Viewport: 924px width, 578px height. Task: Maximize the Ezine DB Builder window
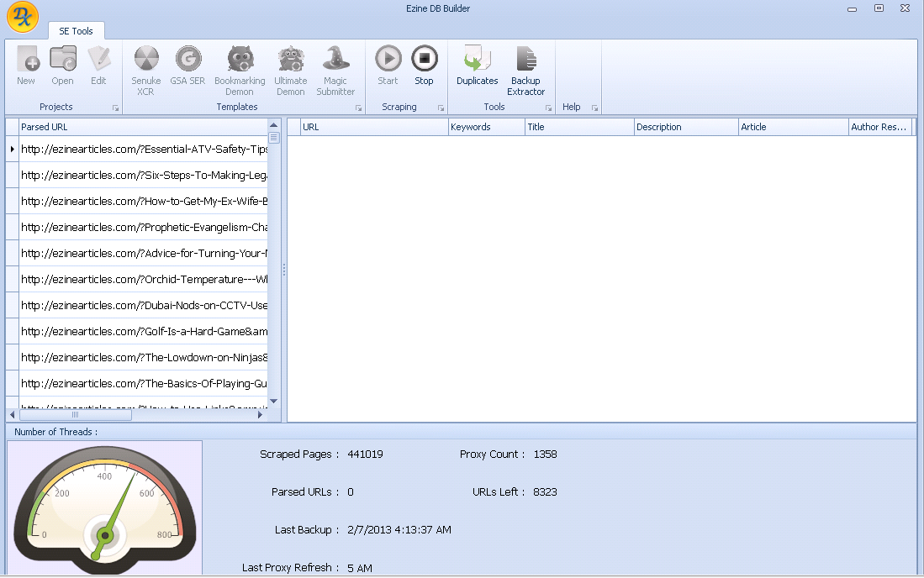click(x=879, y=8)
